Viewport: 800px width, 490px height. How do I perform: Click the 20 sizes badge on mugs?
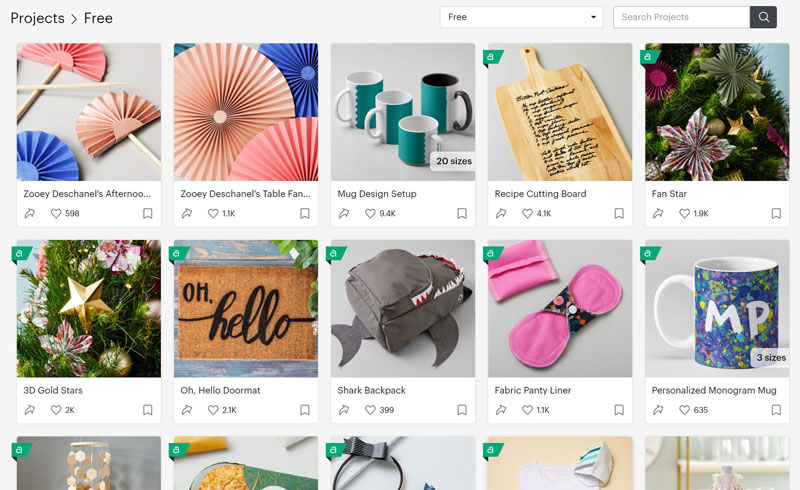(454, 161)
